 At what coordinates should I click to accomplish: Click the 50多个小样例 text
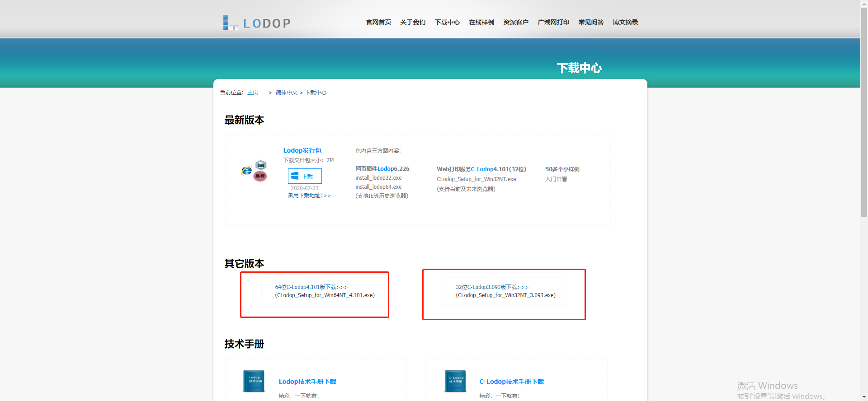[x=562, y=169]
